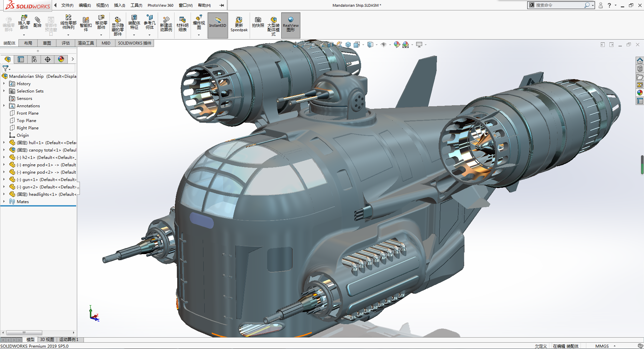The image size is (644, 349).
Task: Open the FeatureManager design tree tab
Action: pos(7,59)
